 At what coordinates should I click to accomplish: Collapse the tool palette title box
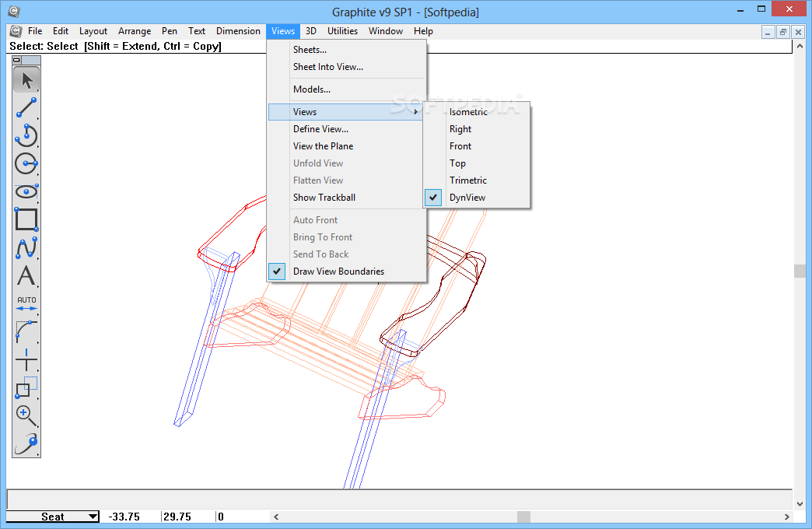[16, 60]
